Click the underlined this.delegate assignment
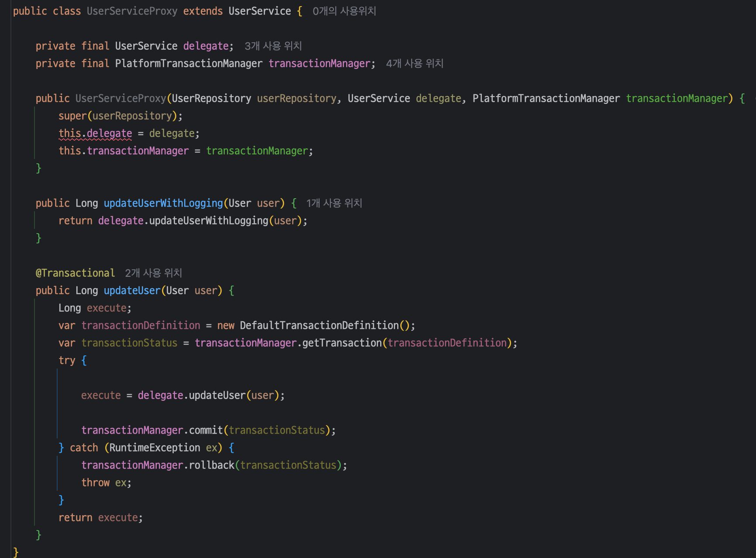The height and width of the screenshot is (558, 756). (95, 133)
